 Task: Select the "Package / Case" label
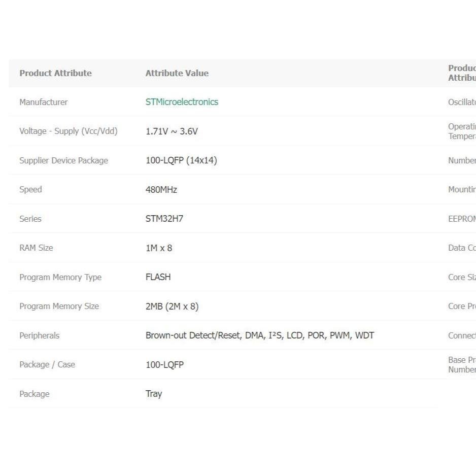point(47,364)
